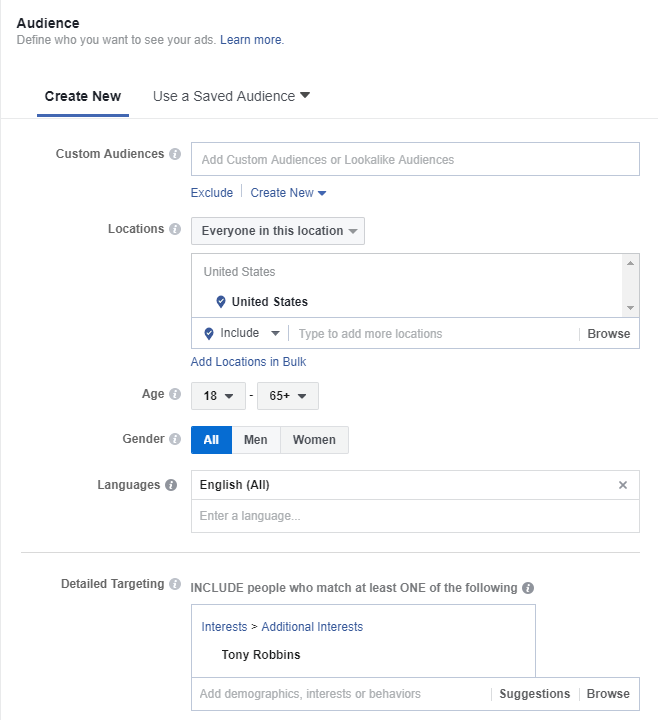658x720 pixels.
Task: Click info icon beside INCLUDE people text
Action: 528,588
